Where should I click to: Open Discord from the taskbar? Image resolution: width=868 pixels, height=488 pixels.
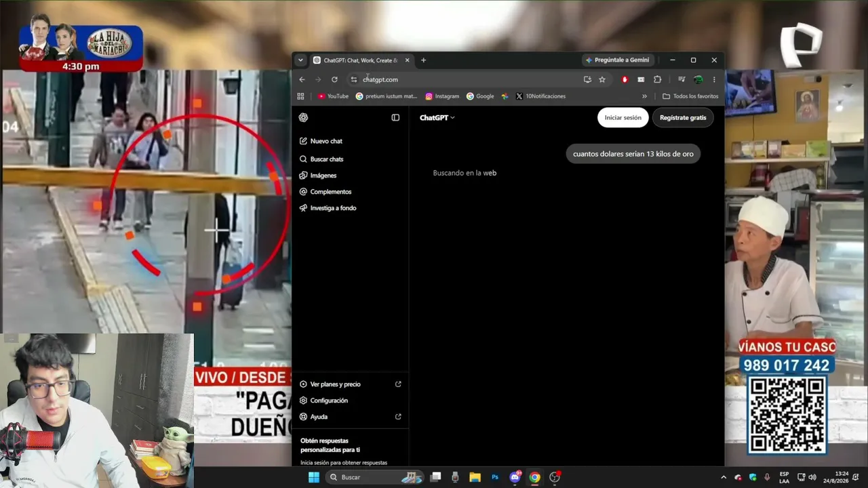click(x=515, y=477)
